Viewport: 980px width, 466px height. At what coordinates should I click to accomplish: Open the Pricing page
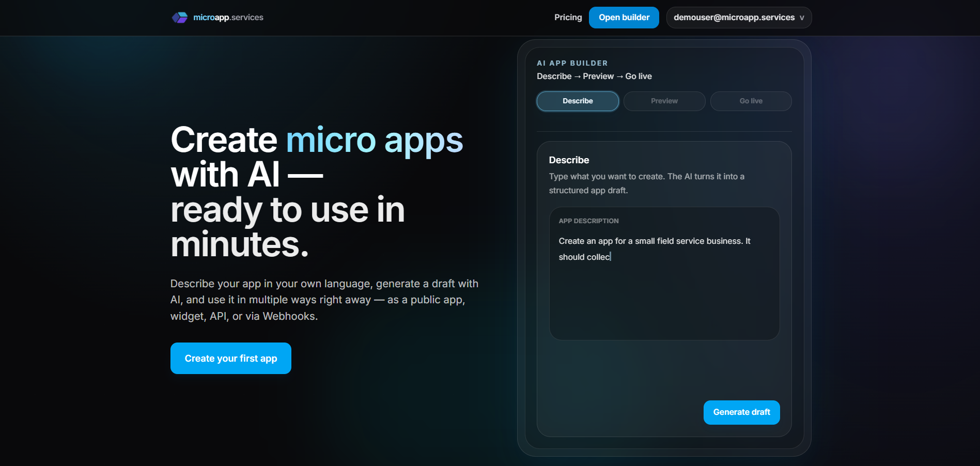click(568, 17)
